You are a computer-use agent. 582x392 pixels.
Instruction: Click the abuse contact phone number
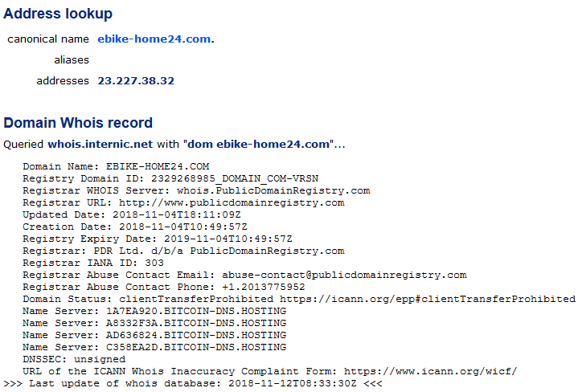click(264, 287)
